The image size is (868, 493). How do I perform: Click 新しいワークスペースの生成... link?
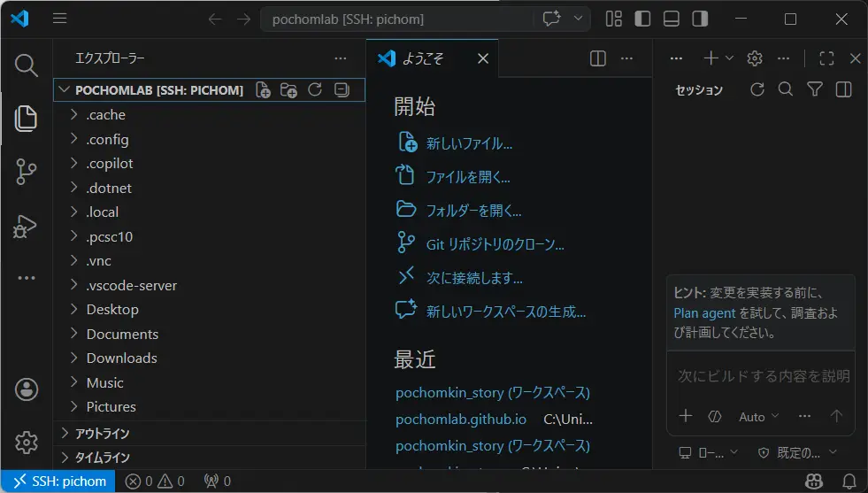(505, 312)
